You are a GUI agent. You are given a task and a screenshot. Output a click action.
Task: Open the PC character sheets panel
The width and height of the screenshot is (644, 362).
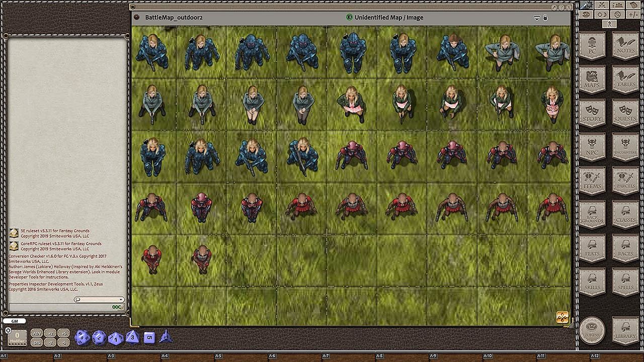592,46
